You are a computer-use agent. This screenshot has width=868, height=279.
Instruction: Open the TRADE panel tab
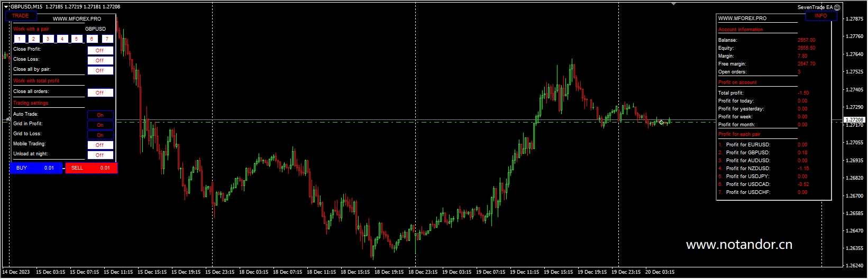point(21,16)
